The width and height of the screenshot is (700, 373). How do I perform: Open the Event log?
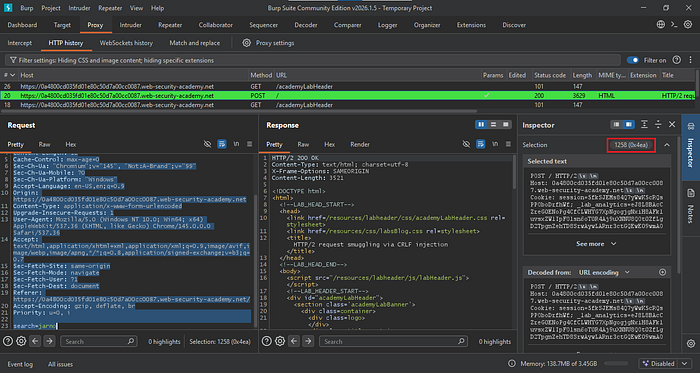[20, 364]
